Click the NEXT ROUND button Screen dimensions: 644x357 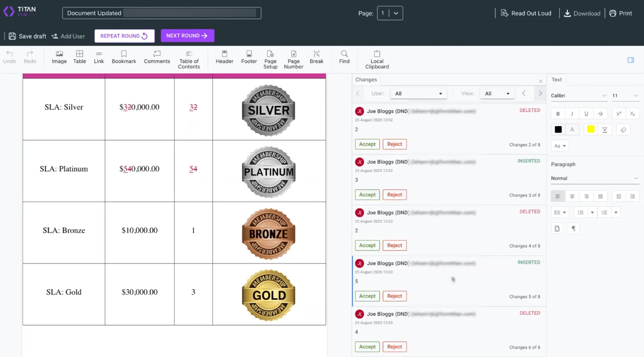point(187,36)
